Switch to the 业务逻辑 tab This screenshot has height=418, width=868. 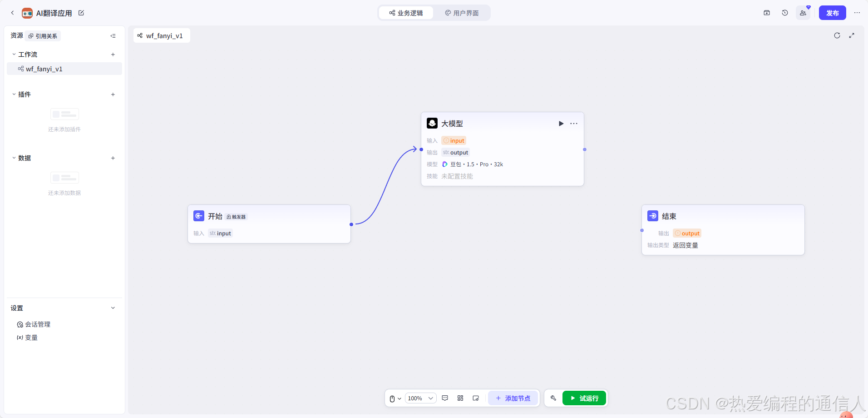point(406,13)
